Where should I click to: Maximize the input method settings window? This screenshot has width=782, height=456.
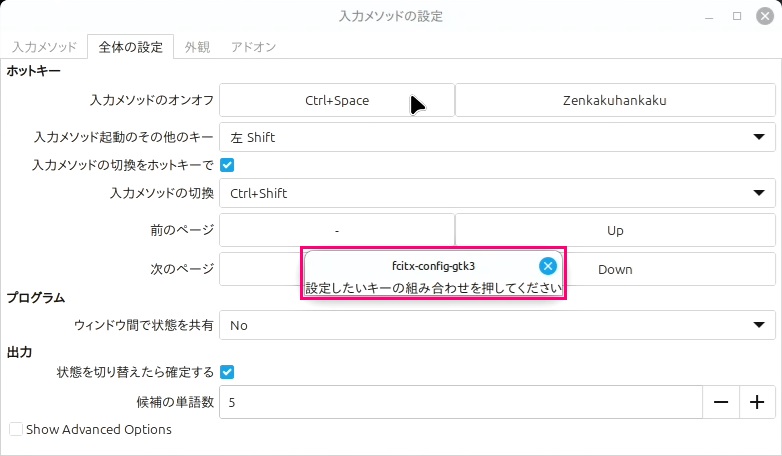coord(737,16)
